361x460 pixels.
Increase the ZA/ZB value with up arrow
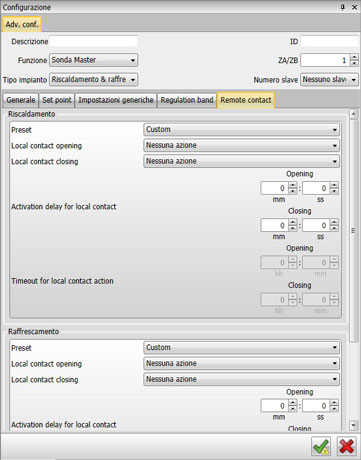(x=354, y=57)
